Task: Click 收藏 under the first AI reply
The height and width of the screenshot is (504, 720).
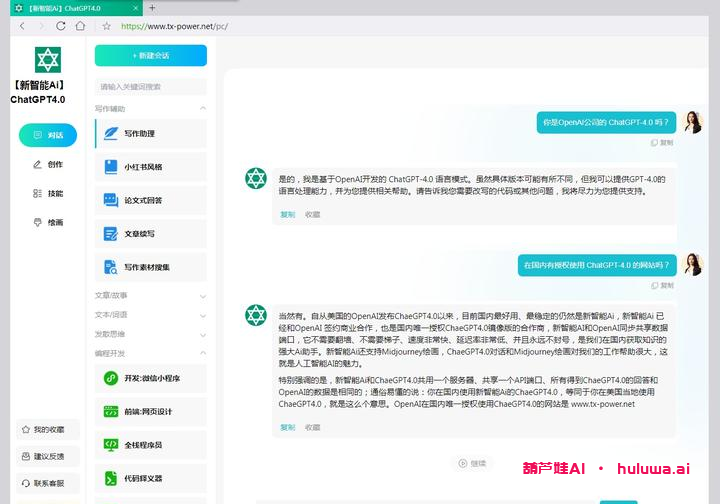Action: click(312, 214)
